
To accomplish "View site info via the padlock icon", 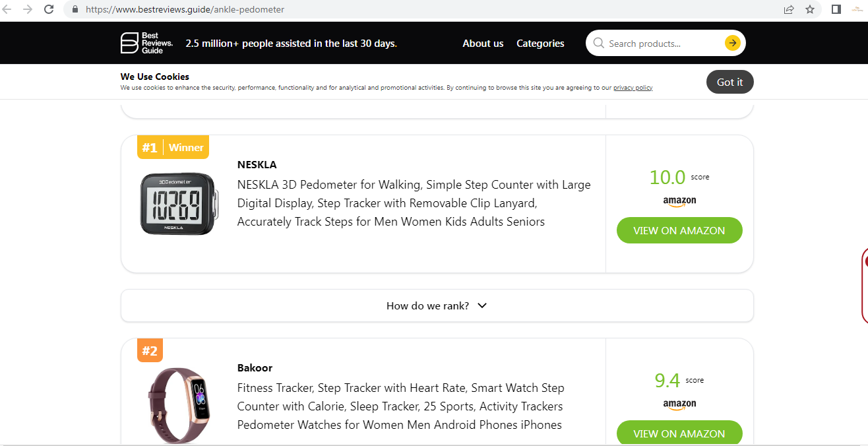I will (x=75, y=10).
